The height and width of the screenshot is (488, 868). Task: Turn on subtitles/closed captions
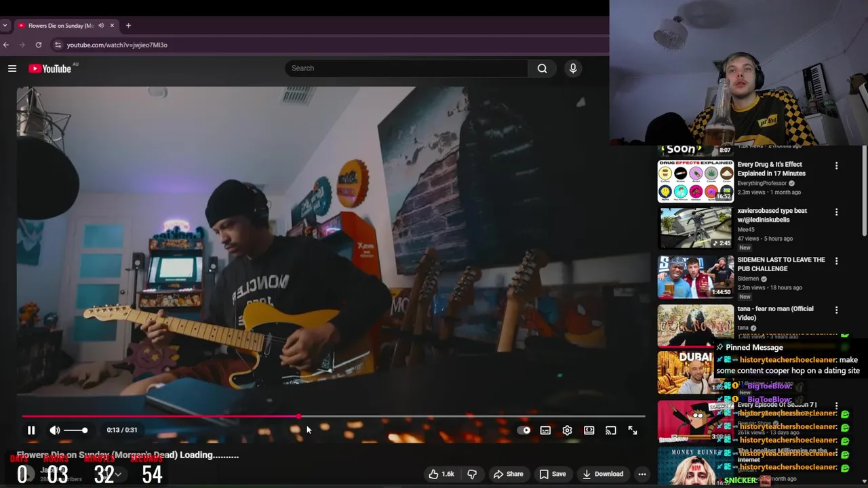[545, 430]
